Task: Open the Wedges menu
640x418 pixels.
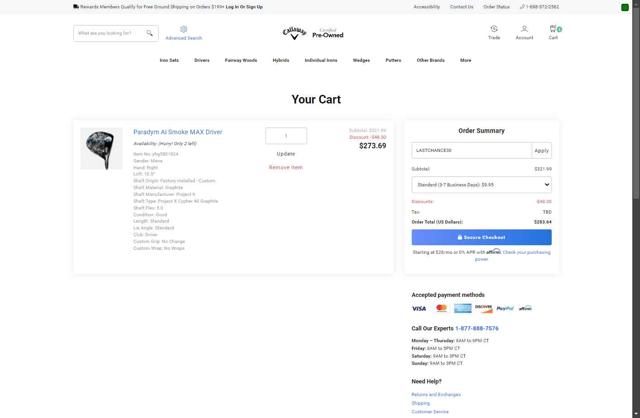Action: [361, 60]
